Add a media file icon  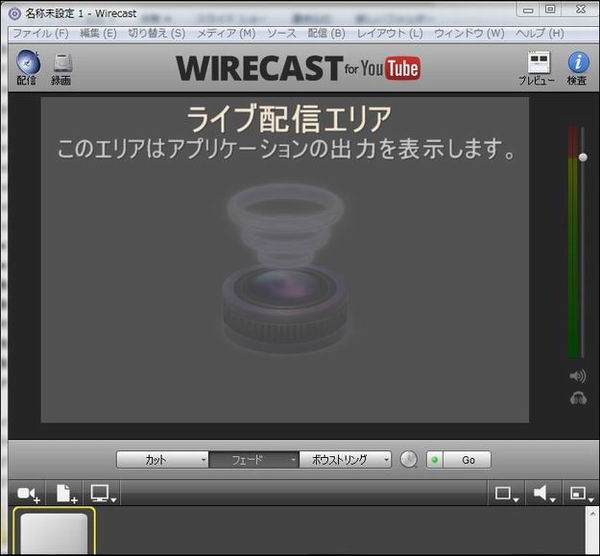point(66,494)
